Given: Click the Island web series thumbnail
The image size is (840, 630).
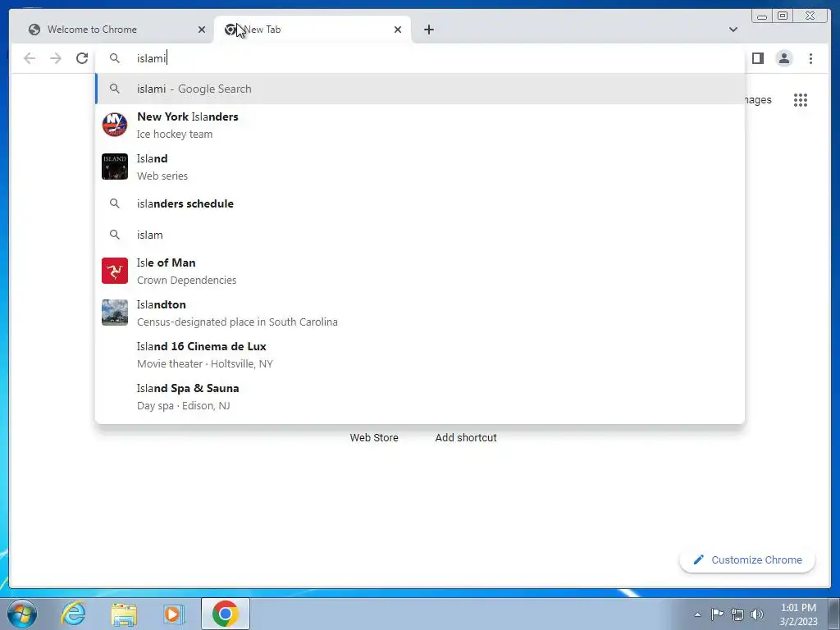Looking at the screenshot, I should click(x=115, y=167).
